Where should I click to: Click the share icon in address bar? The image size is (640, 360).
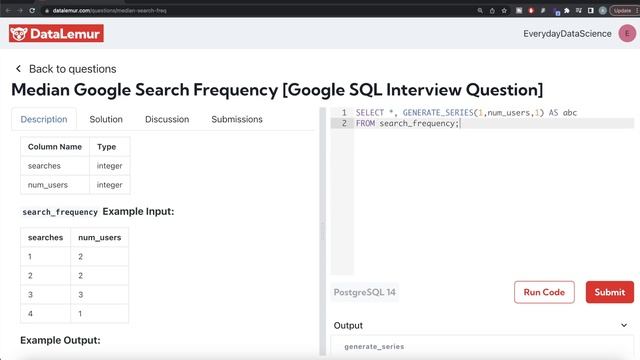click(492, 11)
